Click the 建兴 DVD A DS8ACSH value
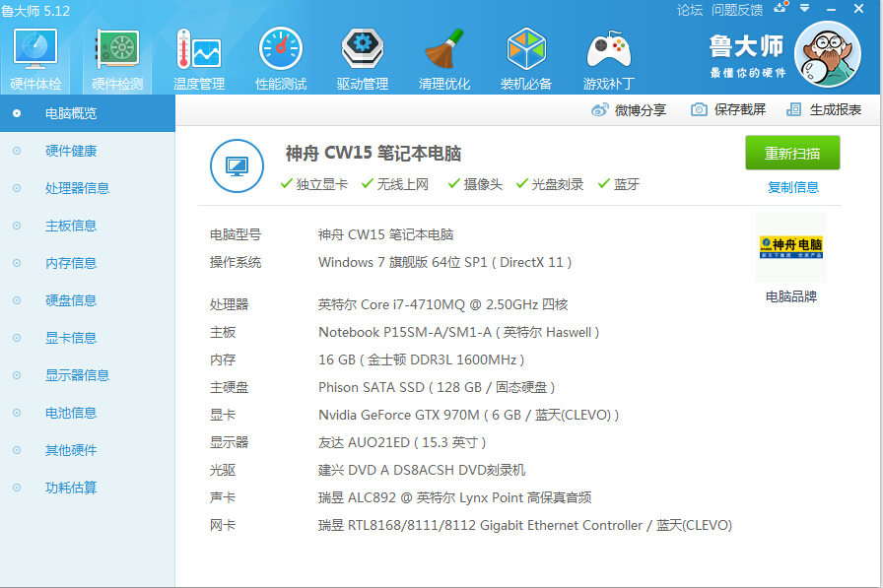Viewport: 883px width, 588px height. (422, 470)
